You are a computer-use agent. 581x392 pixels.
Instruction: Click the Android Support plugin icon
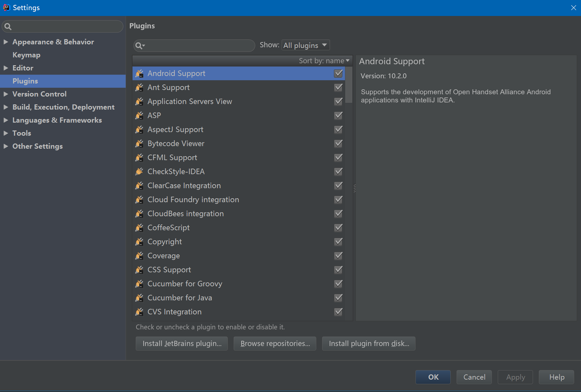coord(139,74)
